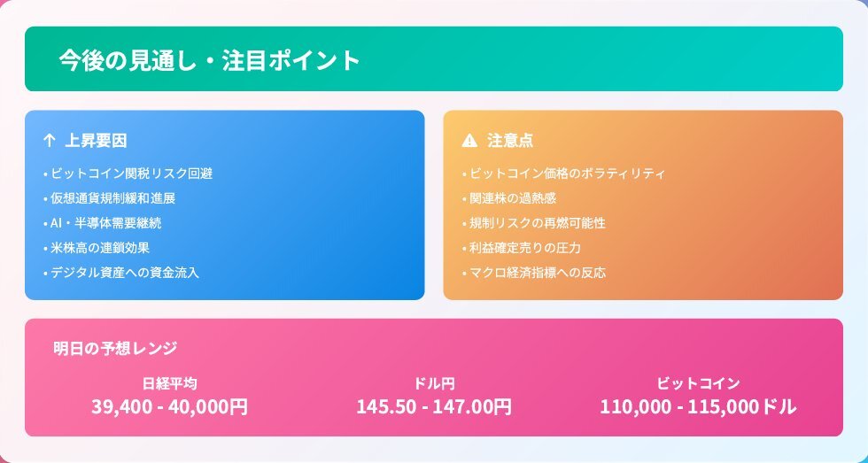Click the 規制リスクの再燃可能性 item
868x463 pixels.
[533, 223]
